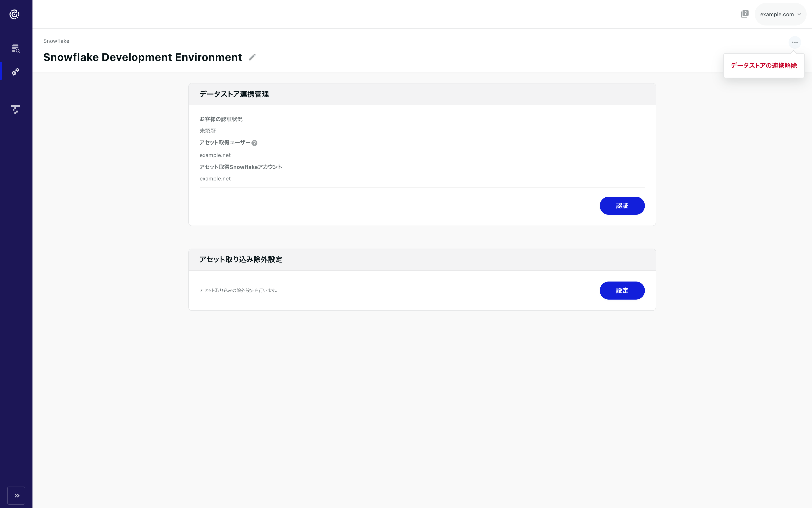Click the help icon next to アセット取得ユーザー
Screen dimensions: 812x508
click(255, 143)
